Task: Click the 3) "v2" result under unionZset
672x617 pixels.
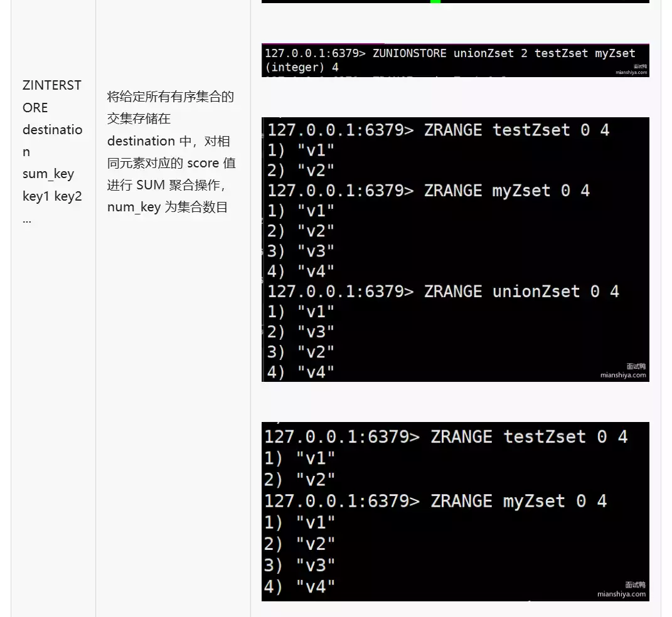Action: point(301,352)
